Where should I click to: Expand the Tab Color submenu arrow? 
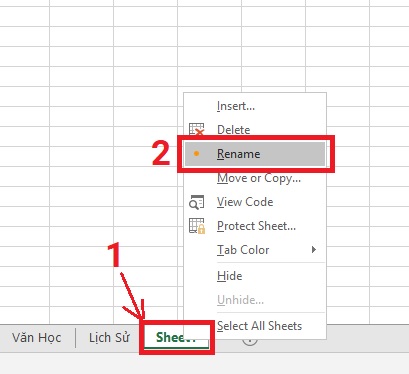click(x=313, y=250)
